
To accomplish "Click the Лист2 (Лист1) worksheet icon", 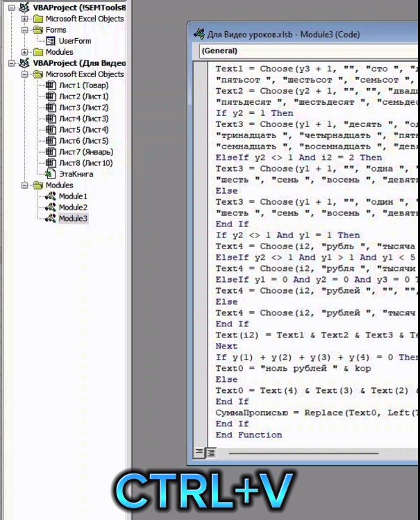I will [51, 97].
